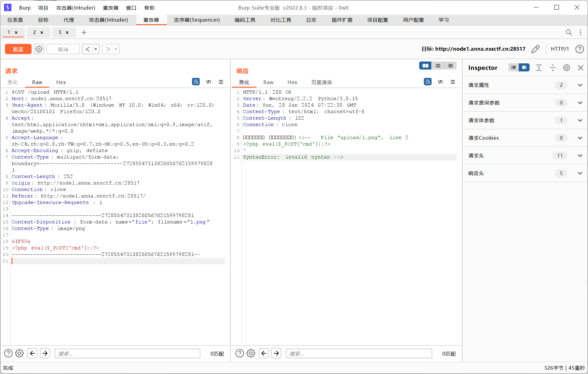Open request panel hamburger menu
The width and height of the screenshot is (588, 374).
(221, 82)
